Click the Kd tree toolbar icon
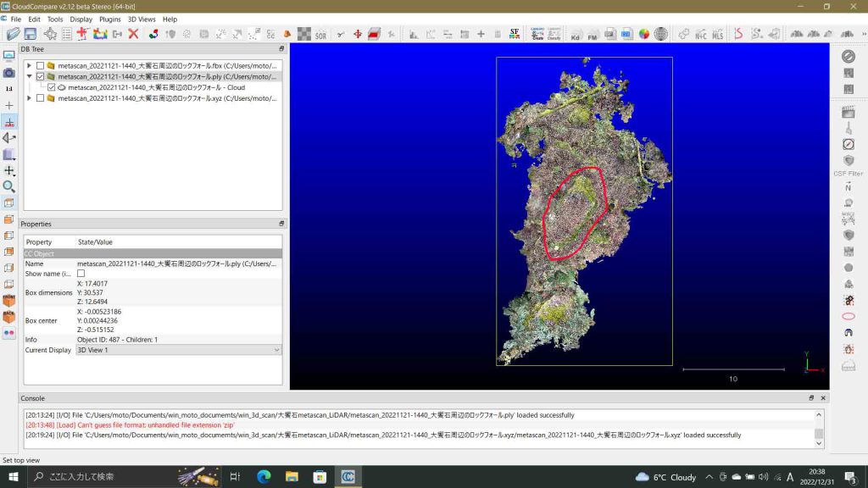The width and height of the screenshot is (868, 488). (x=576, y=35)
